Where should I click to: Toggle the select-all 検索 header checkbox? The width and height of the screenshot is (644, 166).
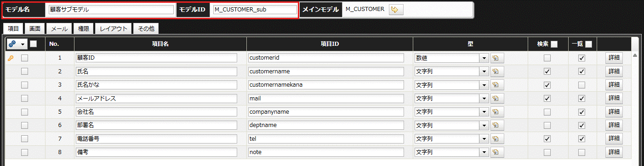(554, 44)
